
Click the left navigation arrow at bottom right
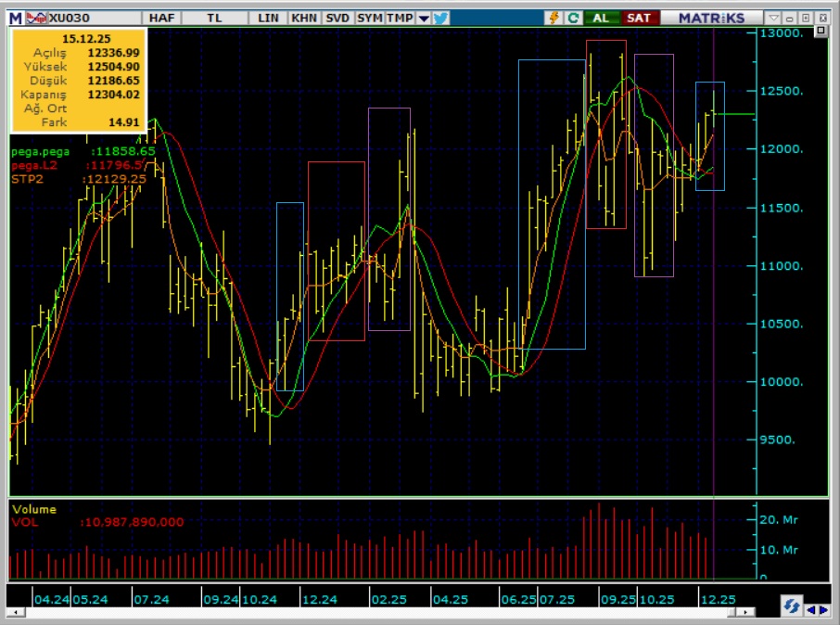811,609
